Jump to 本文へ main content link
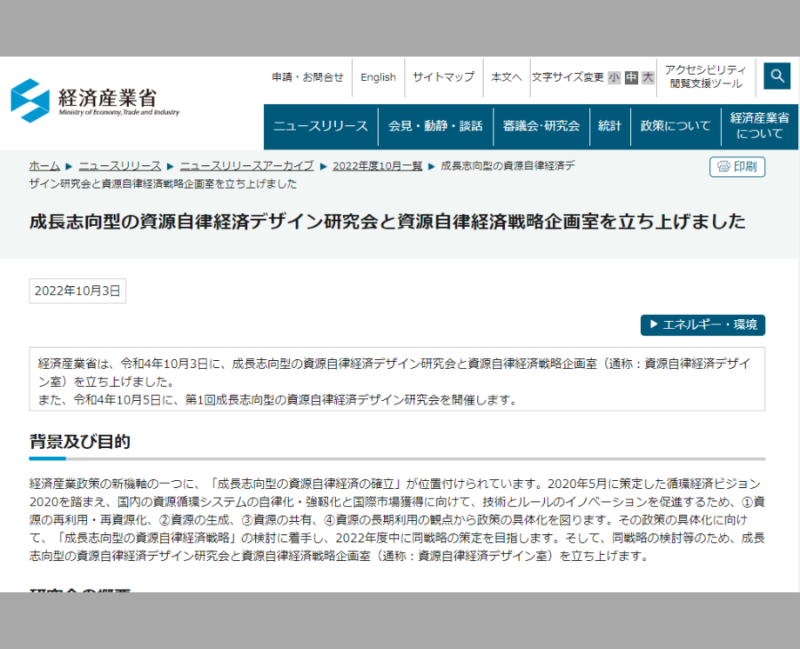The height and width of the screenshot is (649, 800). click(x=506, y=77)
